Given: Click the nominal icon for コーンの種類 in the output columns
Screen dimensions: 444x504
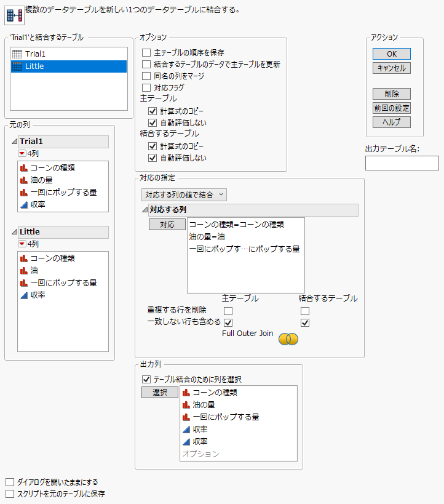Looking at the screenshot, I should point(186,392).
